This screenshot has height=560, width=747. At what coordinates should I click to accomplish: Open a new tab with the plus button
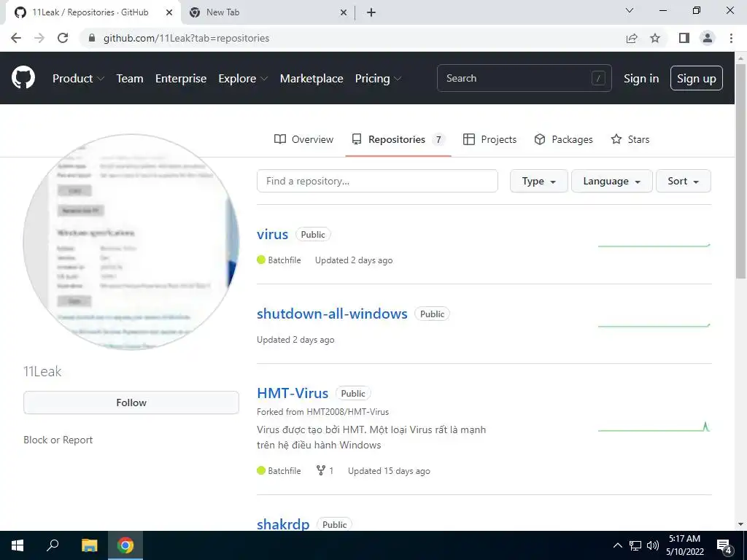click(x=371, y=13)
